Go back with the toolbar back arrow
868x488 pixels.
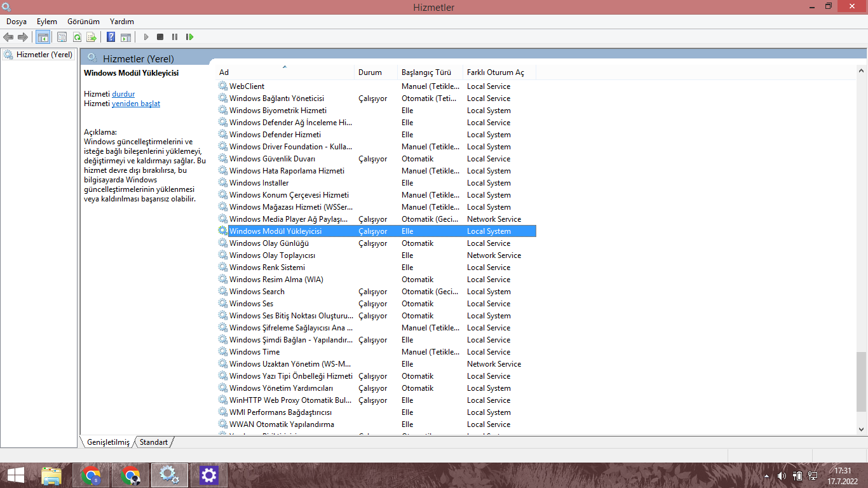tap(8, 37)
